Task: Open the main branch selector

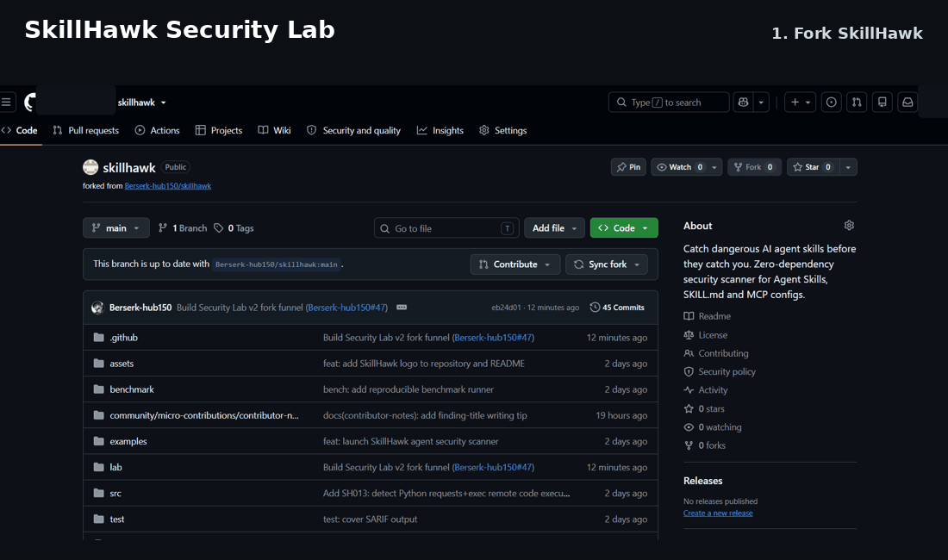Action: 116,227
